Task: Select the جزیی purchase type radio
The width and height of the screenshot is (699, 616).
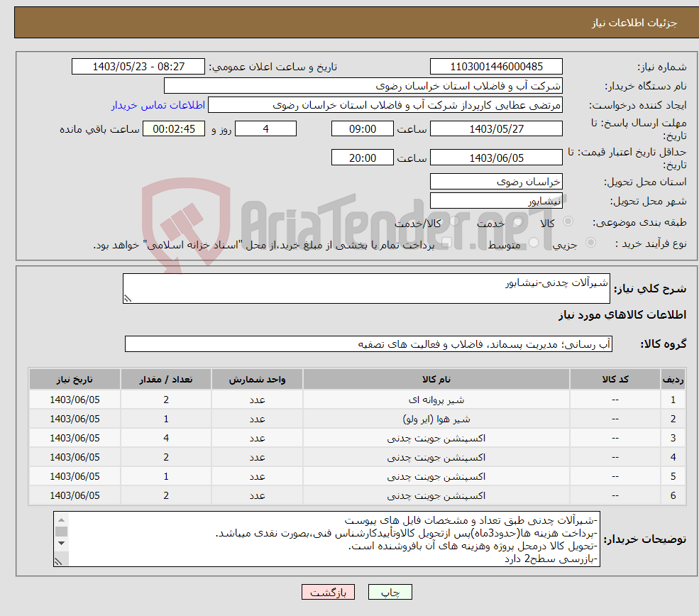Action: coord(590,243)
